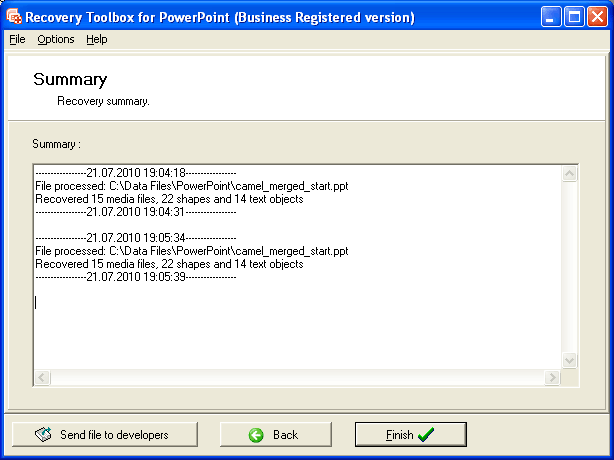Click the timestamp line 21.07.2010 19:05:39
Image resolution: width=614 pixels, height=460 pixels.
135,277
